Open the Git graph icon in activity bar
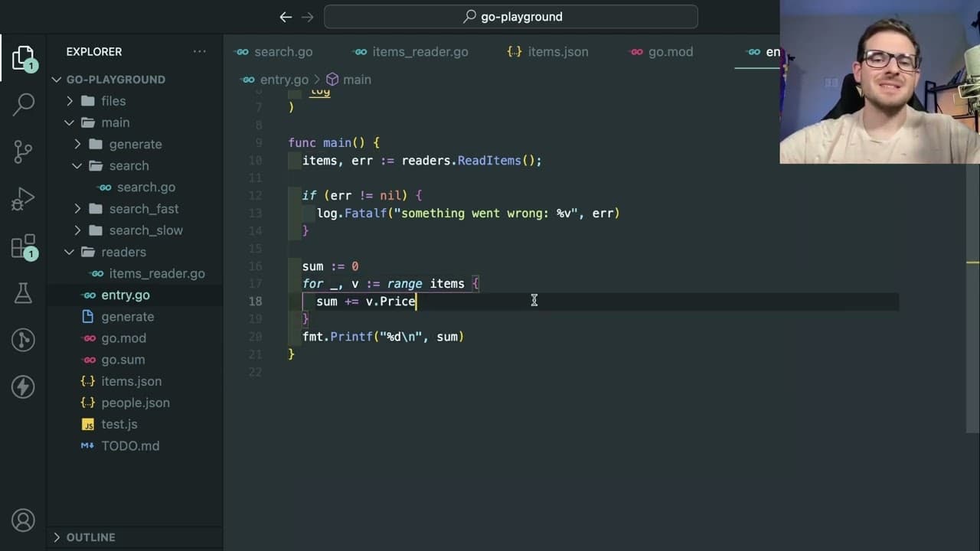 (x=23, y=339)
